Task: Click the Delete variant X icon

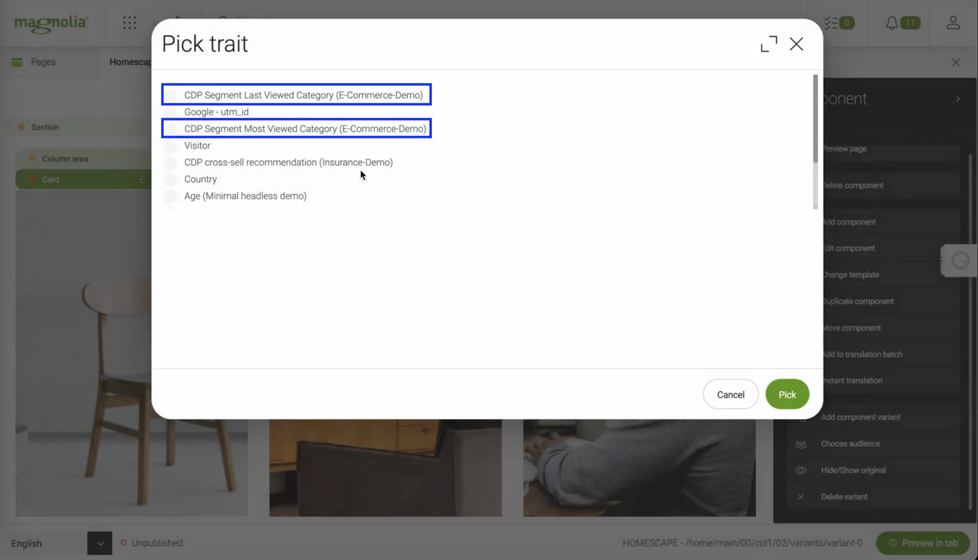Action: 801,497
